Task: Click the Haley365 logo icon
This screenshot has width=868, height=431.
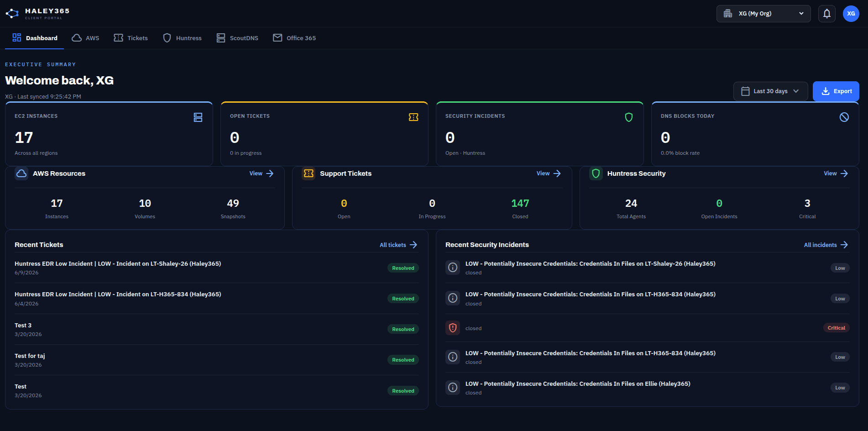Action: pos(12,14)
